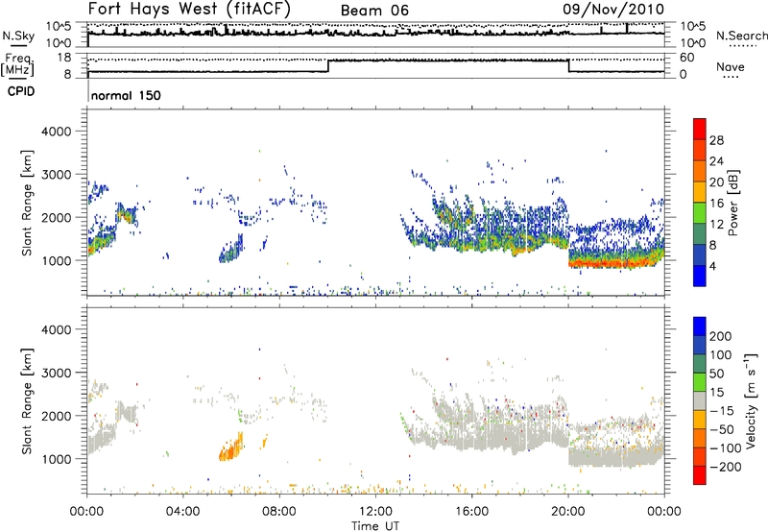The width and height of the screenshot is (768, 532).
Task: Pick the dark blue top segment of the velocity colorbar
Action: tap(700, 326)
